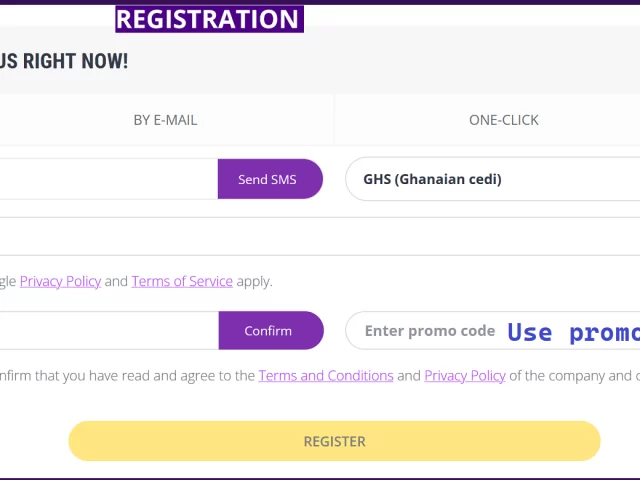Screen dimensions: 640x480
Task: Click the Send SMS button
Action: pyautogui.click(x=270, y=179)
